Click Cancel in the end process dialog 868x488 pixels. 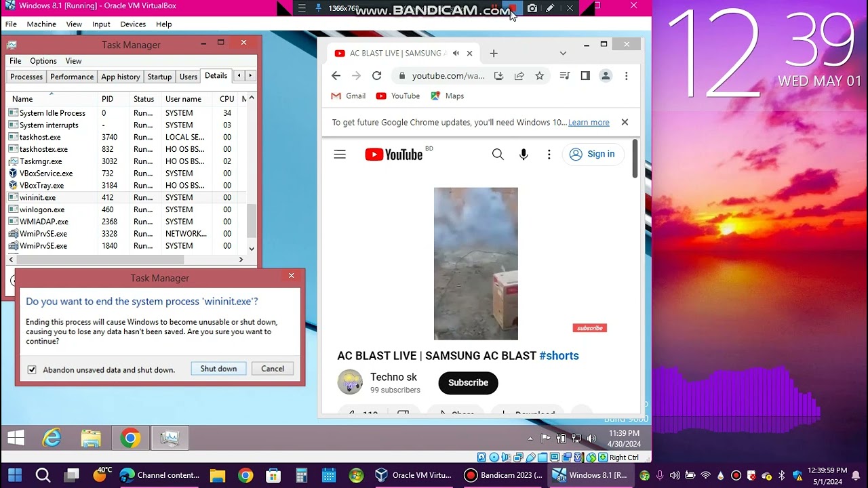273,369
